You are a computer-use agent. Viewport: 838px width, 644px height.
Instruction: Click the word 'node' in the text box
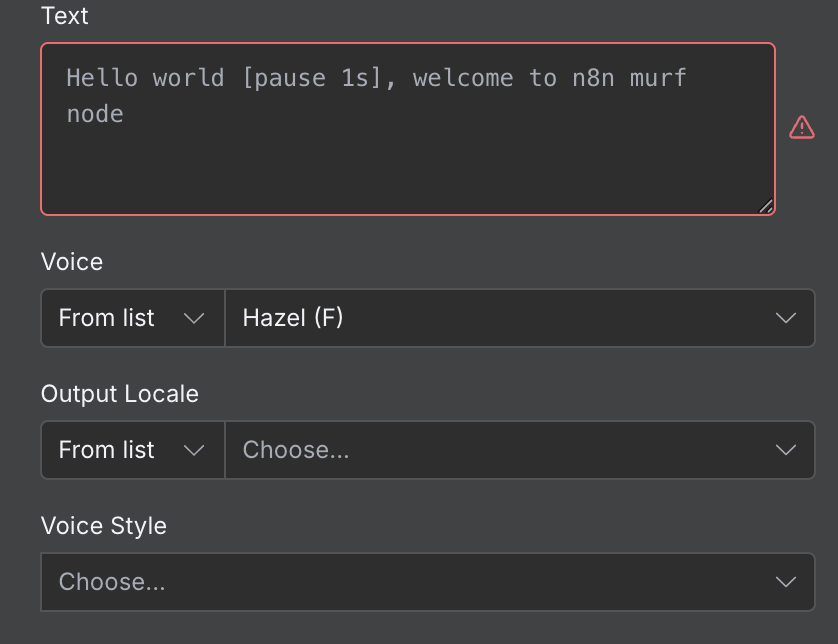tap(95, 114)
